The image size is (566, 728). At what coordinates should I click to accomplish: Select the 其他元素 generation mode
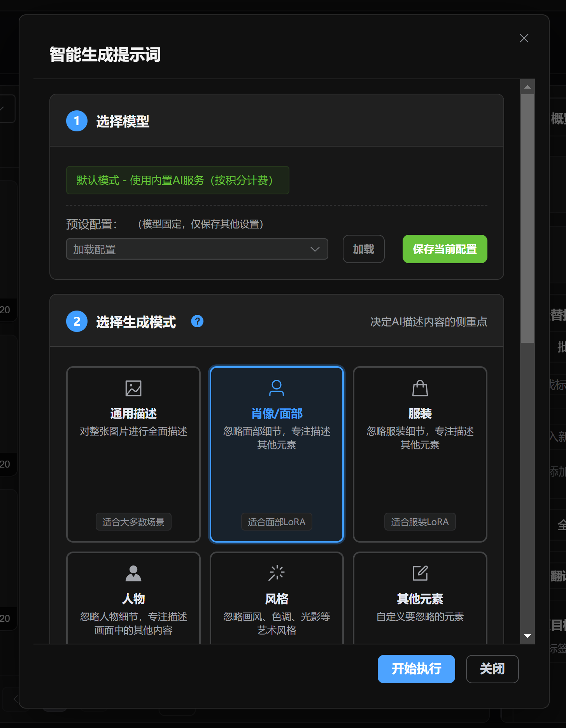coord(420,598)
